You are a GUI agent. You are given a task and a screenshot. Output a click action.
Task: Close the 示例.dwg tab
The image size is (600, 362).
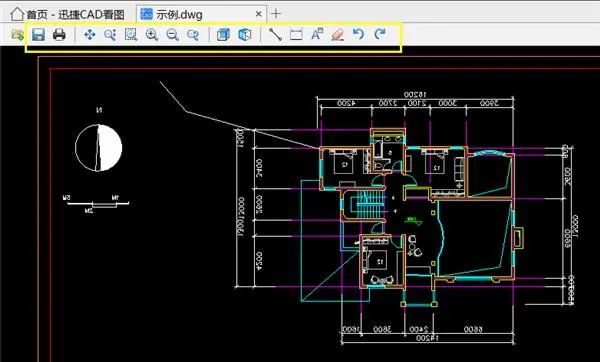click(259, 14)
